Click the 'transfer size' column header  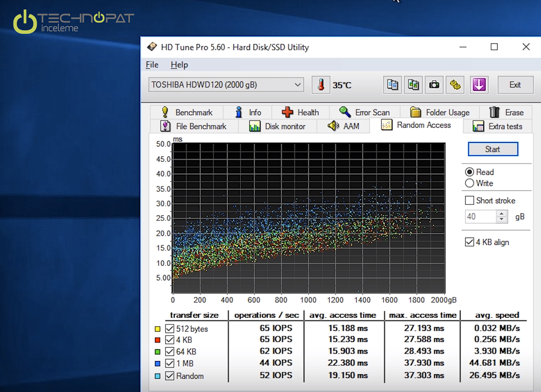pos(194,315)
